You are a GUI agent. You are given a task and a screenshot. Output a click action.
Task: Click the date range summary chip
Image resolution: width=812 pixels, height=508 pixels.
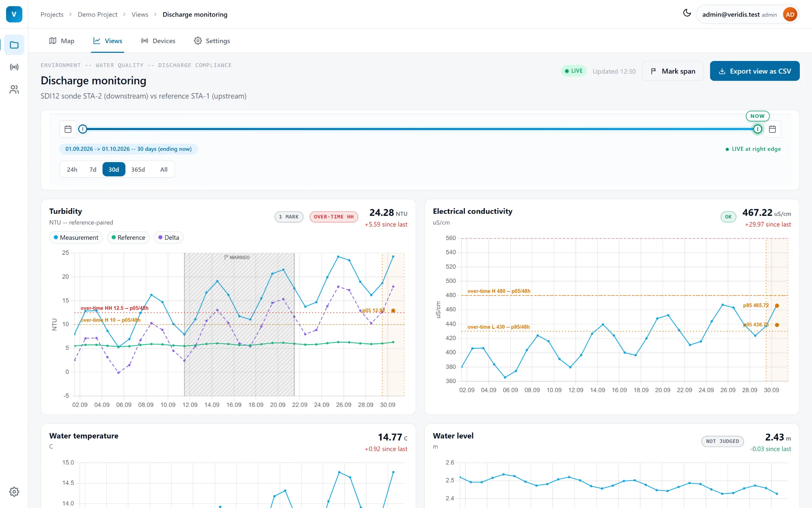129,149
